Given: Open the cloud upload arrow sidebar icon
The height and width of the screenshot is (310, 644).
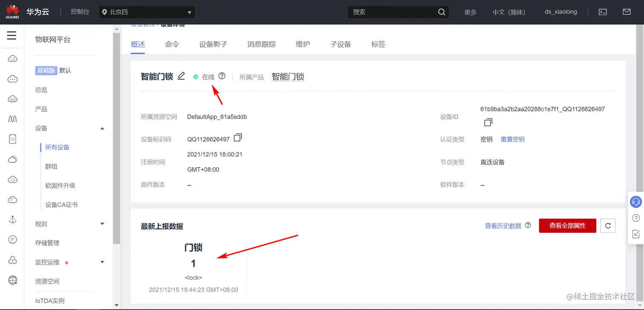Looking at the screenshot, I should point(13,180).
